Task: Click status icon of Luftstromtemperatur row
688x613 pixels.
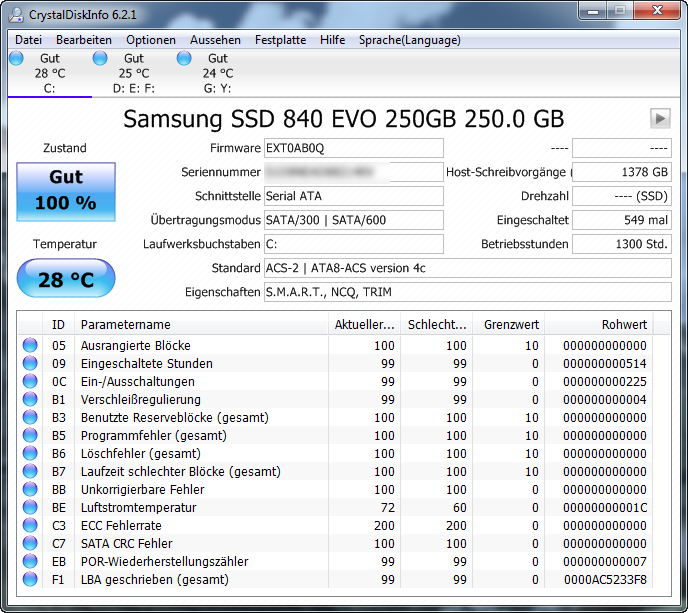Action: (30, 507)
